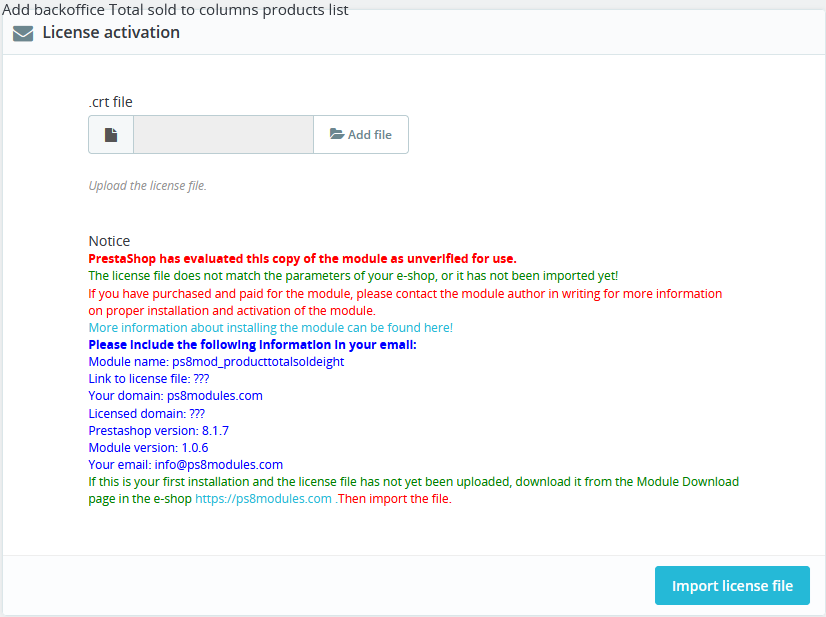
Task: Click the .crt file label
Action: point(111,102)
